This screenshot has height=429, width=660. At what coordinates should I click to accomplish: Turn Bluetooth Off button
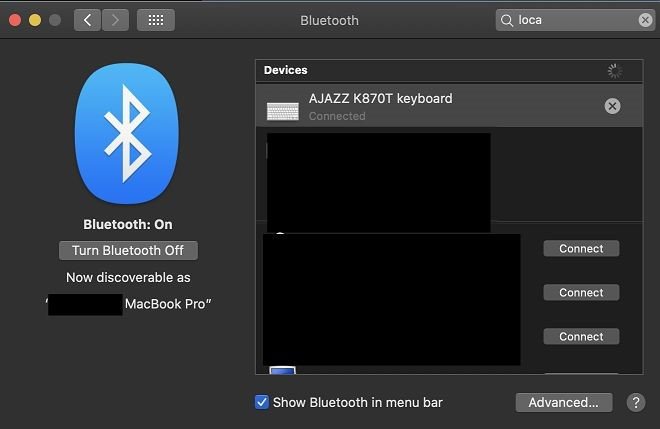pos(128,250)
